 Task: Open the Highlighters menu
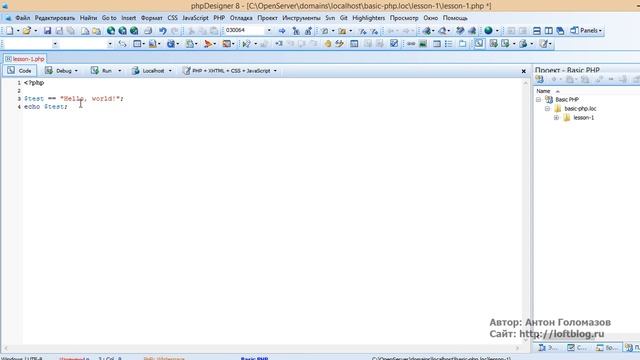coord(368,18)
